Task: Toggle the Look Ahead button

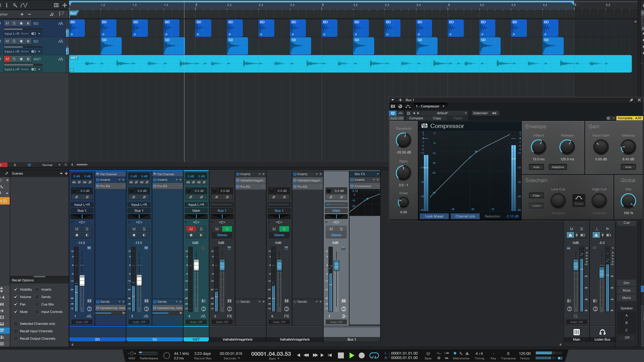Action: pyautogui.click(x=434, y=216)
